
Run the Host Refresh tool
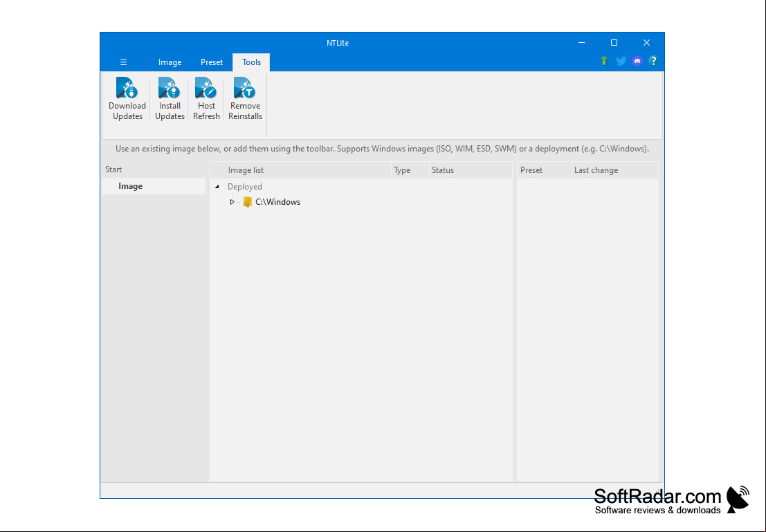206,99
